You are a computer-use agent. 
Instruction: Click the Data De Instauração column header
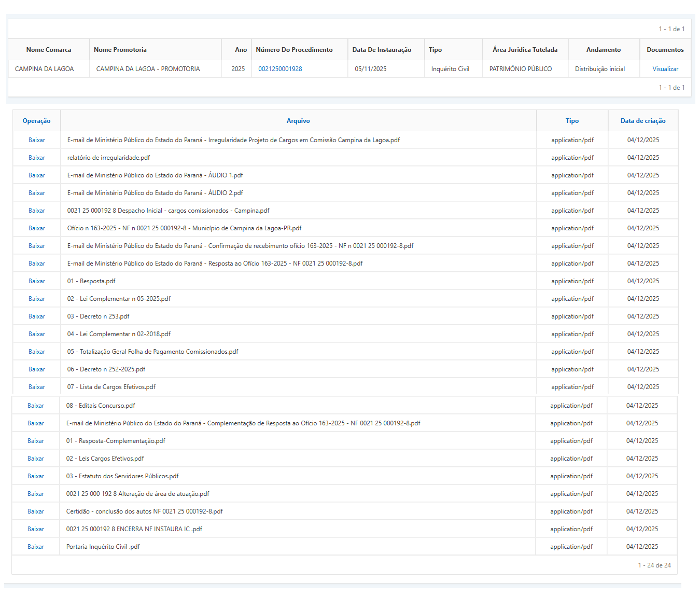(x=382, y=50)
